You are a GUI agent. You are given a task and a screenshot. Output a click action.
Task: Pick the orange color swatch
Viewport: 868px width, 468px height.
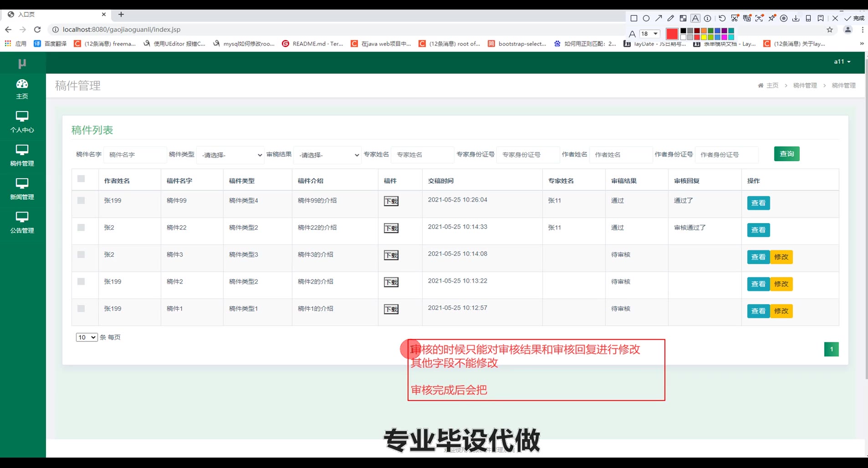click(x=704, y=31)
